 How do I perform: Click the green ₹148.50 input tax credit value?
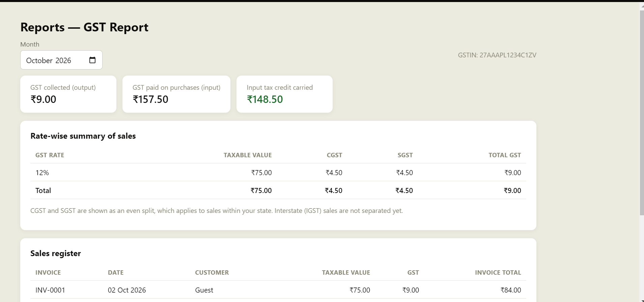[265, 99]
